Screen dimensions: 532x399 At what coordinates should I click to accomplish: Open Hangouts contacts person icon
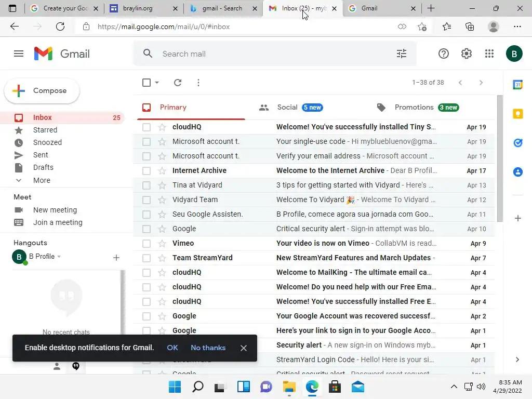(57, 366)
